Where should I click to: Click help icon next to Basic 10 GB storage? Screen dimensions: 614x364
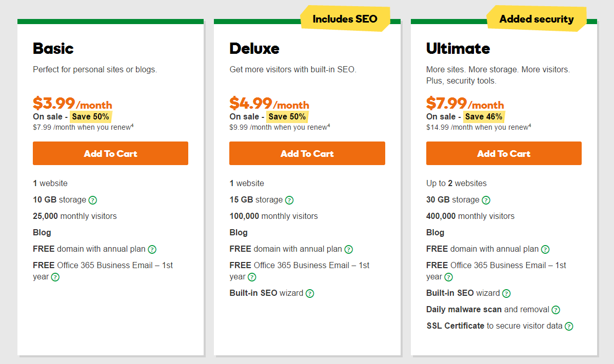tap(93, 200)
